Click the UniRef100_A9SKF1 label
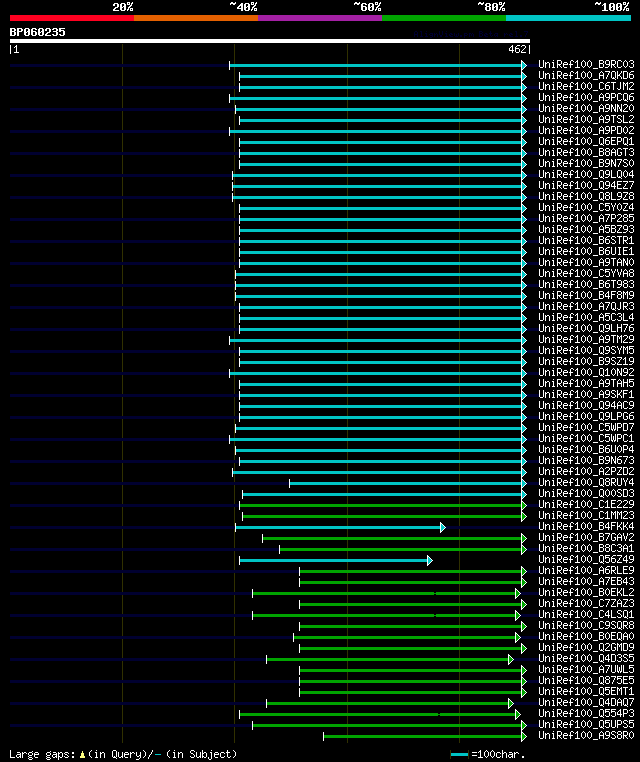The height and width of the screenshot is (762, 640). click(586, 395)
